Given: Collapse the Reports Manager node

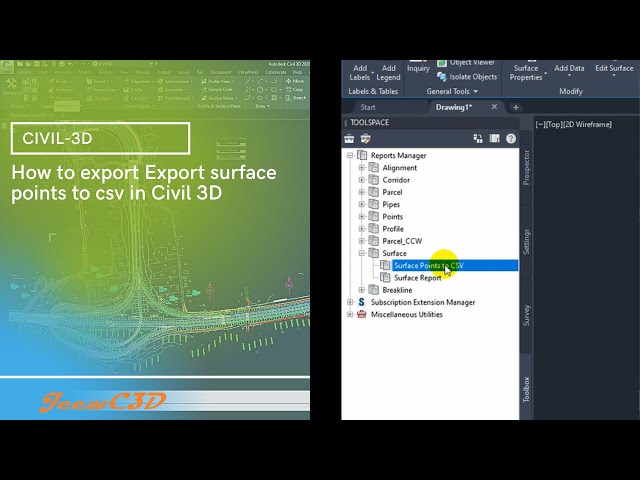Looking at the screenshot, I should (x=350, y=156).
